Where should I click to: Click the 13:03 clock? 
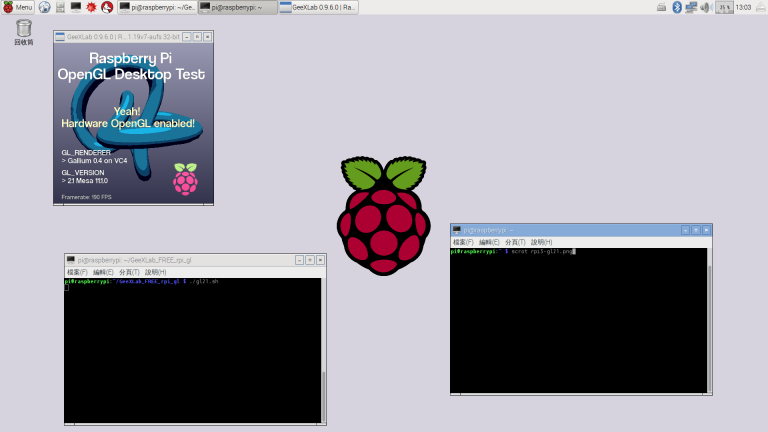743,7
